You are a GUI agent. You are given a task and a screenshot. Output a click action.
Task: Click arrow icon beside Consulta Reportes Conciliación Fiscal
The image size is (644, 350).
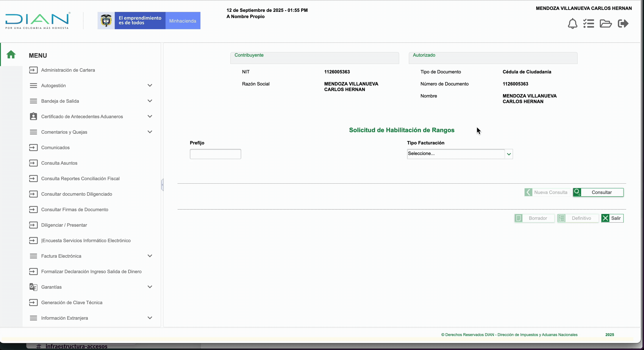pos(33,178)
